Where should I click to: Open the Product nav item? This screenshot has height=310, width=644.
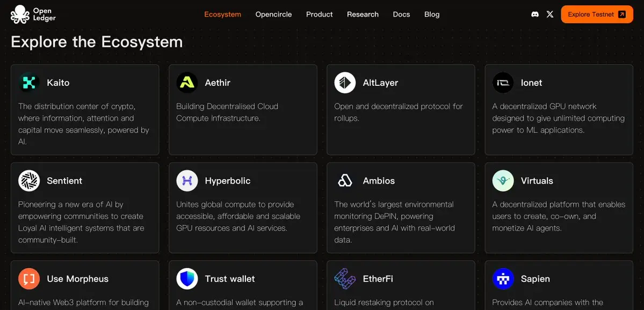319,14
